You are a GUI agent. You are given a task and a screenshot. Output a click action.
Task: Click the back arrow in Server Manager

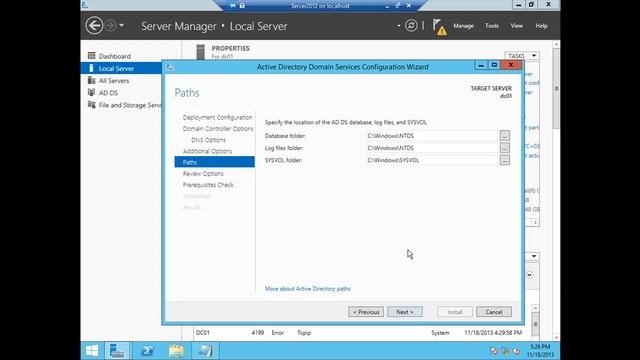[x=94, y=26]
